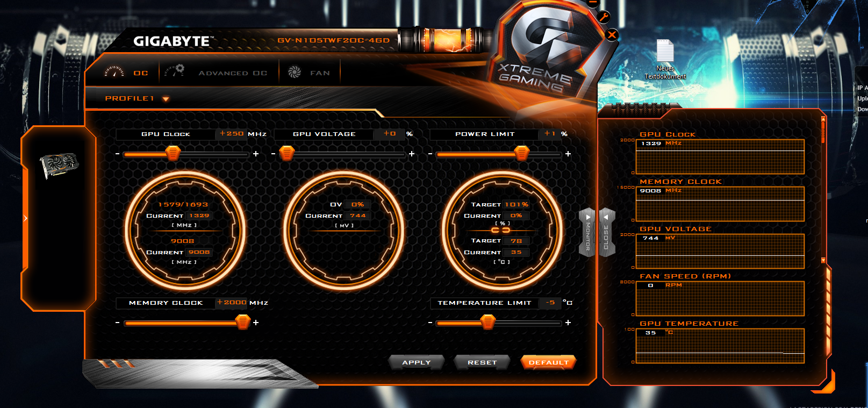This screenshot has height=408, width=868.
Task: Click the Apply button
Action: coord(417,362)
